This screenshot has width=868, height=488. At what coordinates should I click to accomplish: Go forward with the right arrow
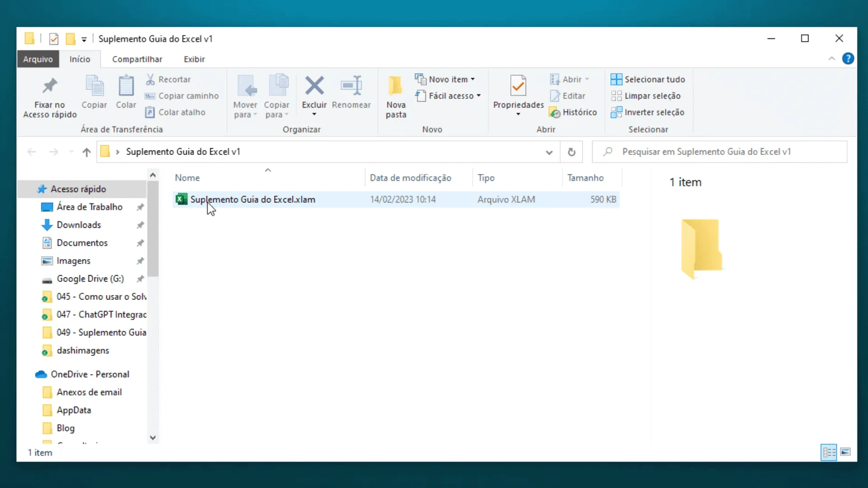tap(53, 152)
